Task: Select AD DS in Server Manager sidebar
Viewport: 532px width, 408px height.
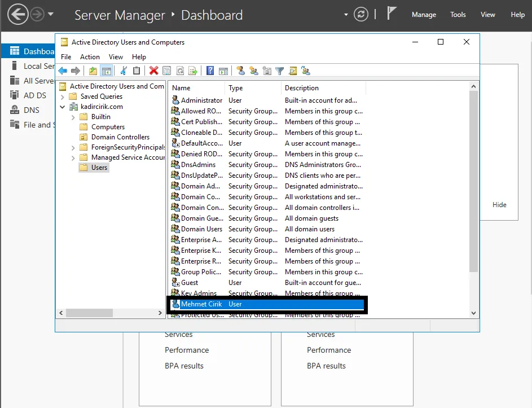Action: coord(34,95)
